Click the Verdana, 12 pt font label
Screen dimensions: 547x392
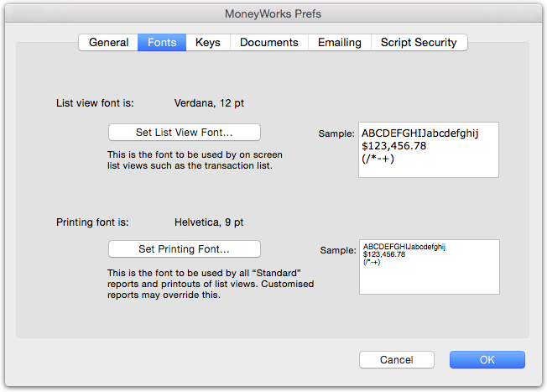[209, 103]
